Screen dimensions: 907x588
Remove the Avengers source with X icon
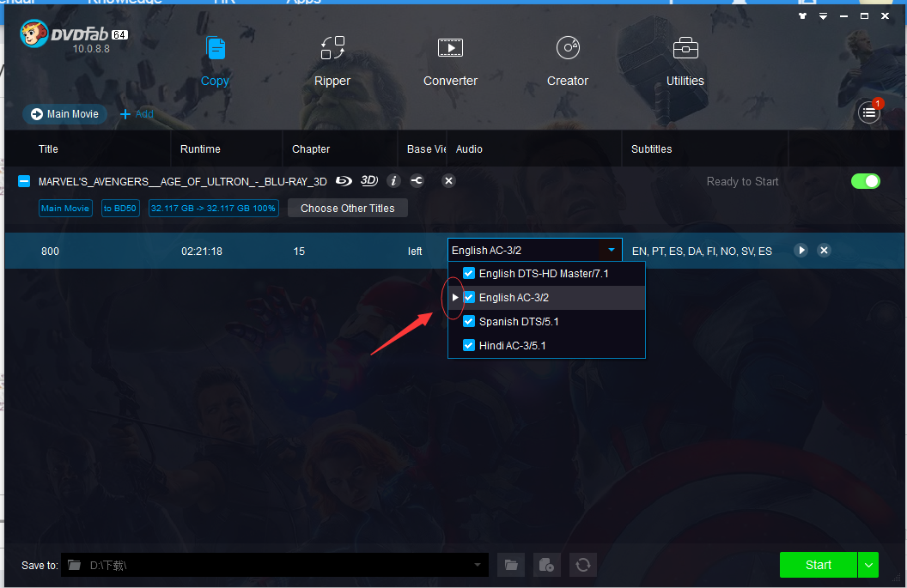pos(448,181)
